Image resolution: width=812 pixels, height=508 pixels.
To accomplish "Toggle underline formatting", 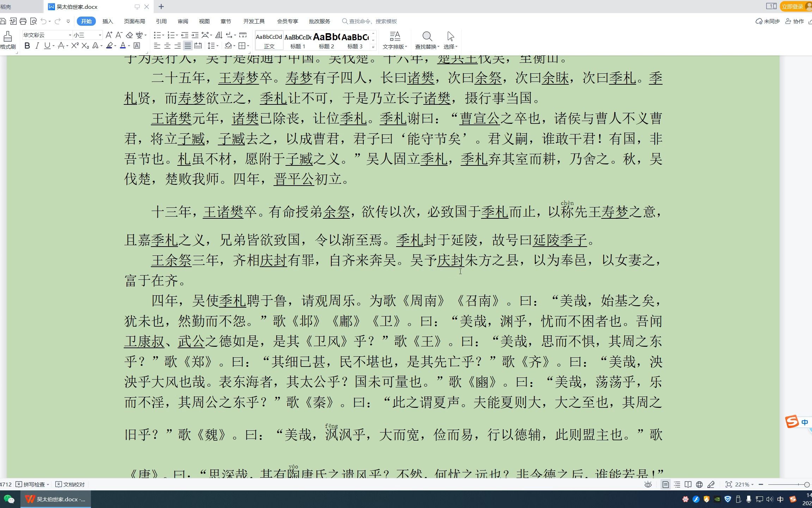I will [x=47, y=46].
